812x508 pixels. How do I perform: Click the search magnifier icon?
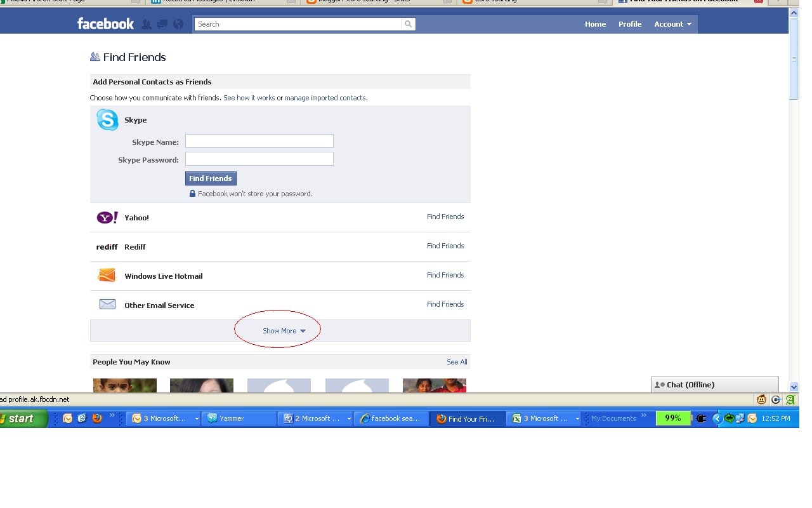[x=408, y=24]
